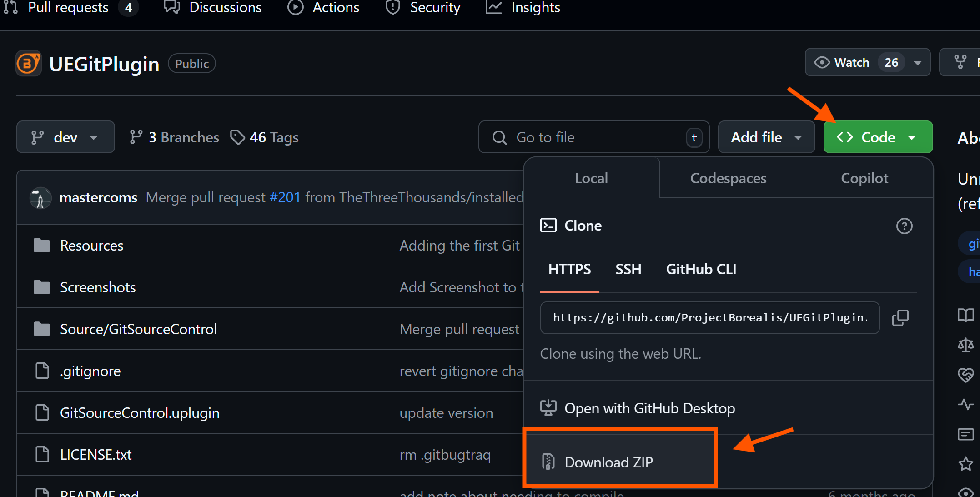This screenshot has width=980, height=497.
Task: Focus the Go to file search field
Action: 594,137
